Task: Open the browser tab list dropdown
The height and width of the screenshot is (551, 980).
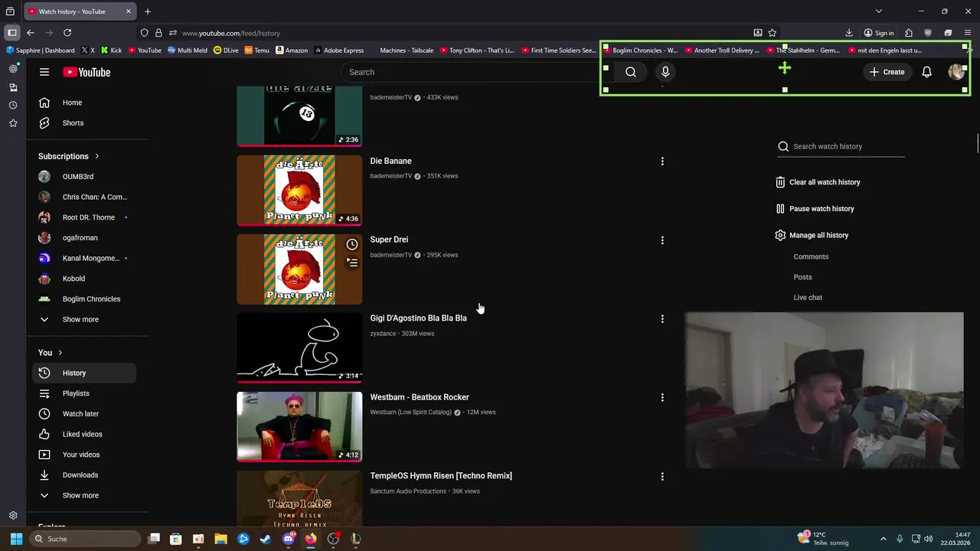Action: [x=878, y=11]
